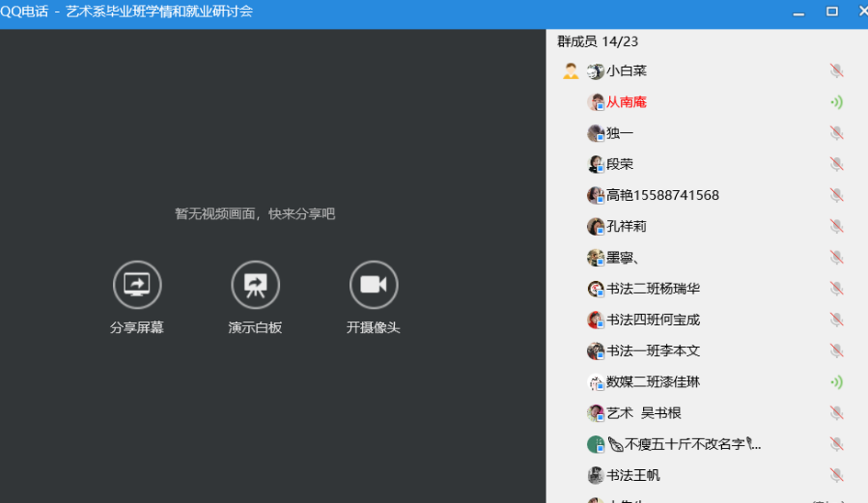Screen dimensions: 868x503
Task: Click 书法二班杨瑞华's avatar
Action: (595, 289)
